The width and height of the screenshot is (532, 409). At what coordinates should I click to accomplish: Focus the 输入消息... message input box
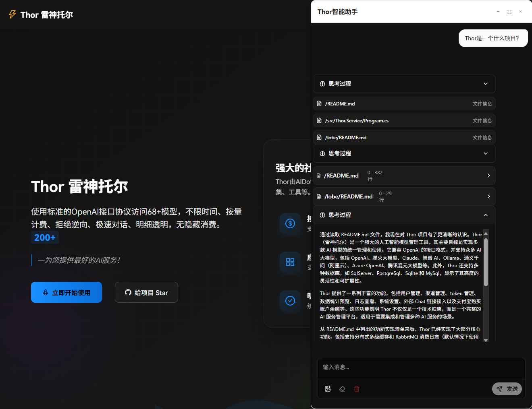[422, 368]
